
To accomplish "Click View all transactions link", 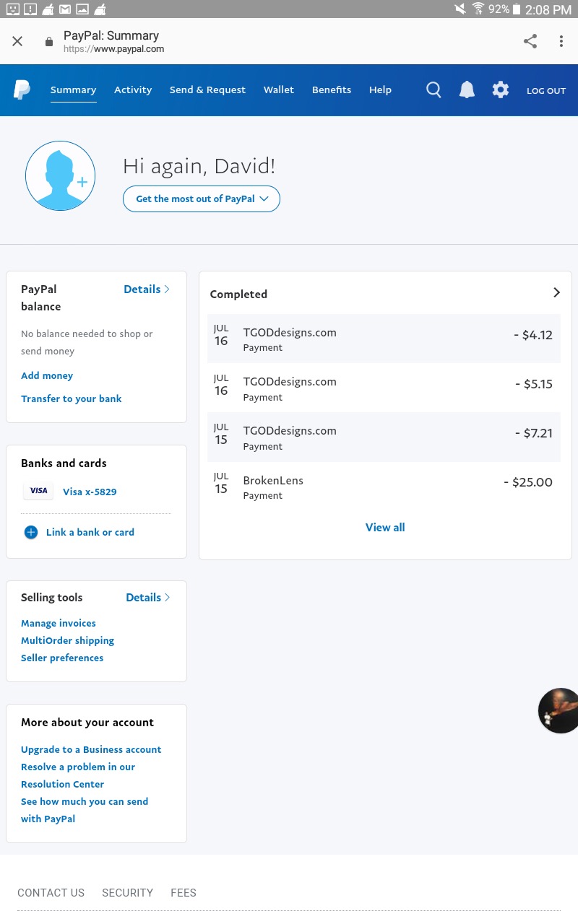I will [385, 527].
